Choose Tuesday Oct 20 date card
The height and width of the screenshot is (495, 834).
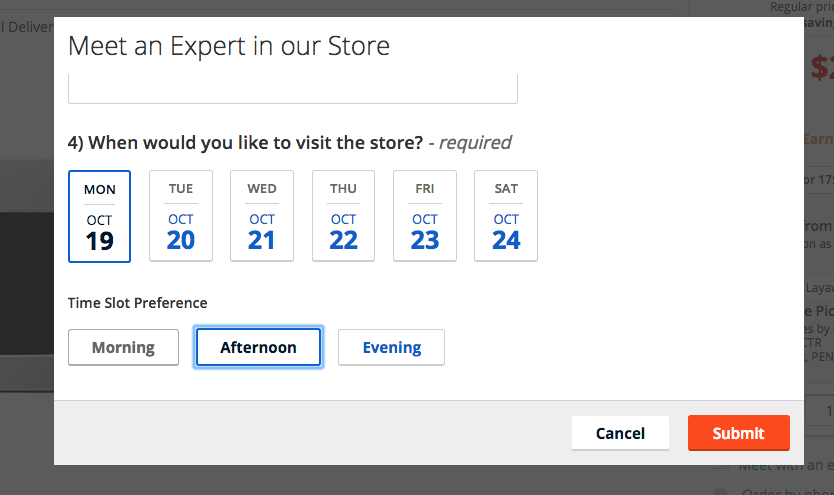[181, 216]
